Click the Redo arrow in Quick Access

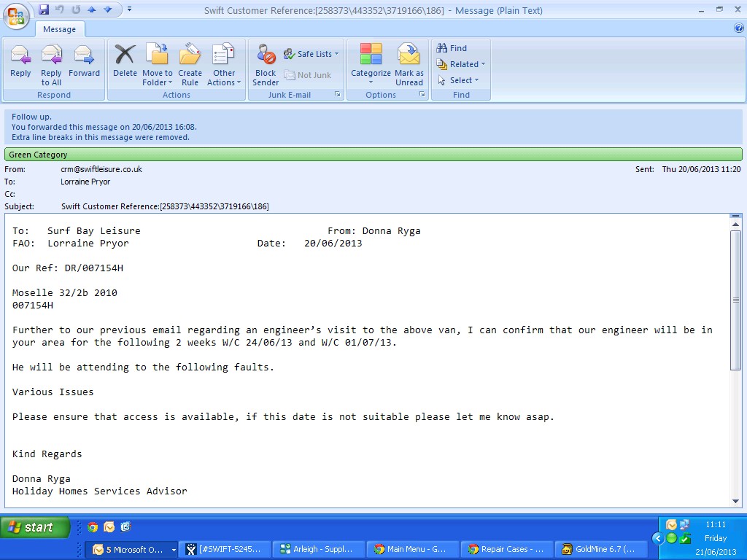[x=76, y=9]
